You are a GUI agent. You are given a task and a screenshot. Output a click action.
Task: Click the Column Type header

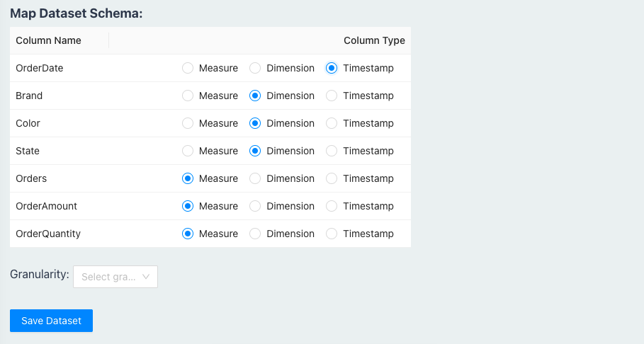pos(374,40)
